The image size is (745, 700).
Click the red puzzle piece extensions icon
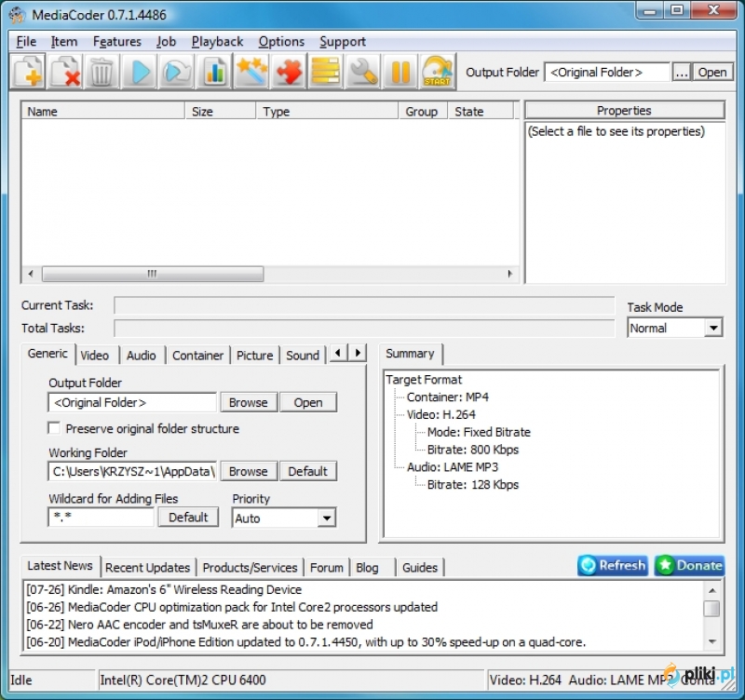point(289,72)
